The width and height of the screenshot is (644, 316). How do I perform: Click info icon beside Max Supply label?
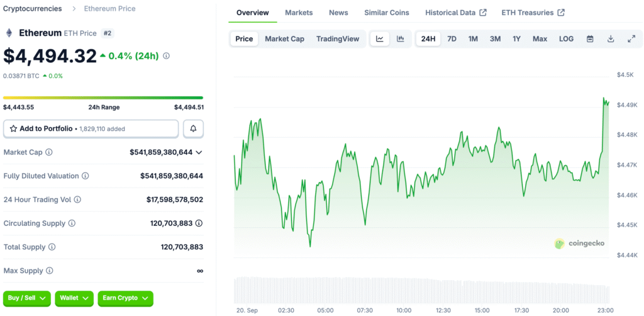coord(49,271)
